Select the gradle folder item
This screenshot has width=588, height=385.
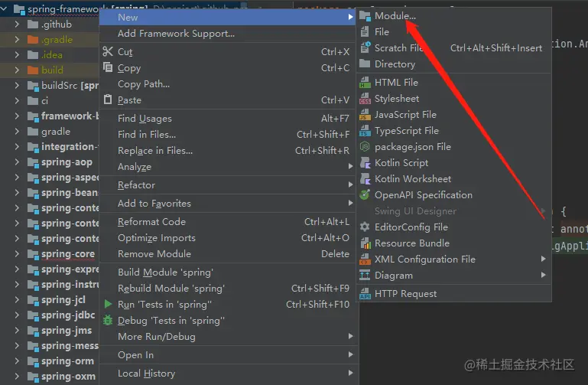56,132
